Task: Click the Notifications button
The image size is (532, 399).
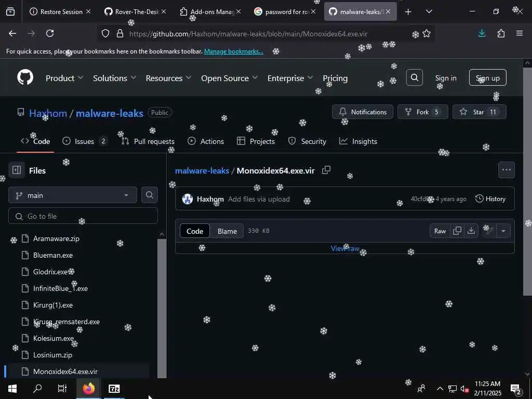Action: (362, 112)
